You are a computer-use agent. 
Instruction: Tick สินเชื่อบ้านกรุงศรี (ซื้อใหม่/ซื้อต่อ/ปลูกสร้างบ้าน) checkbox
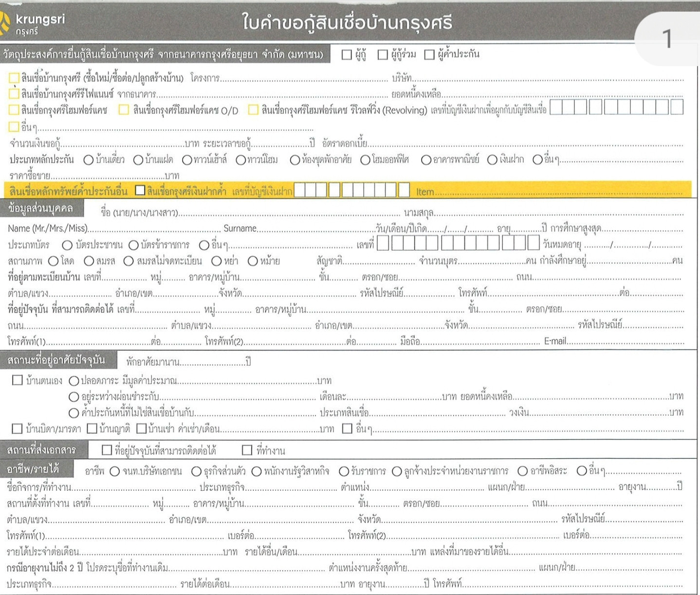pyautogui.click(x=14, y=78)
